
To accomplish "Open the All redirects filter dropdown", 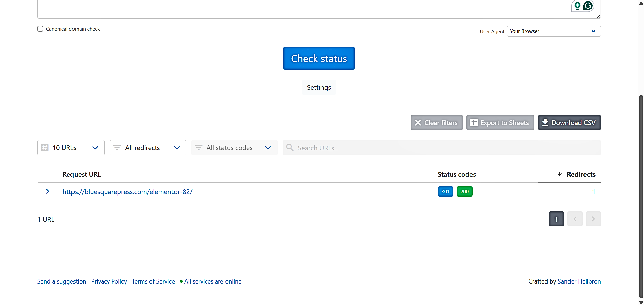I will click(148, 148).
